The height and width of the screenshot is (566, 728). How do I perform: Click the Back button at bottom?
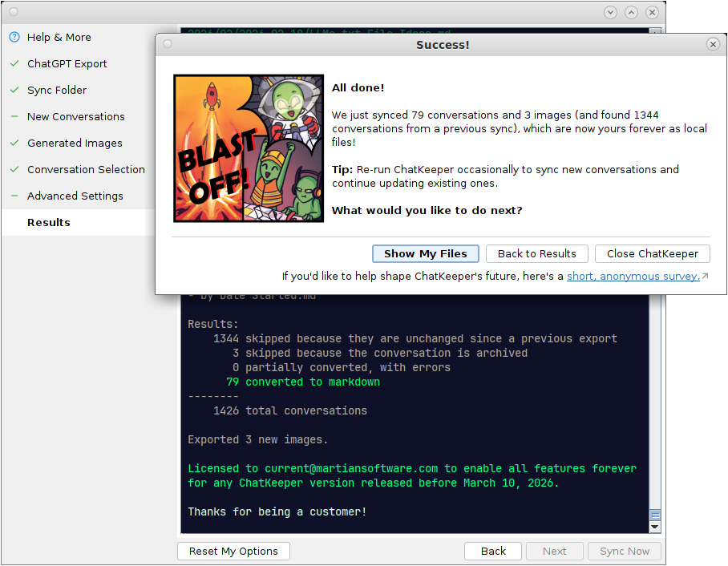click(x=493, y=551)
